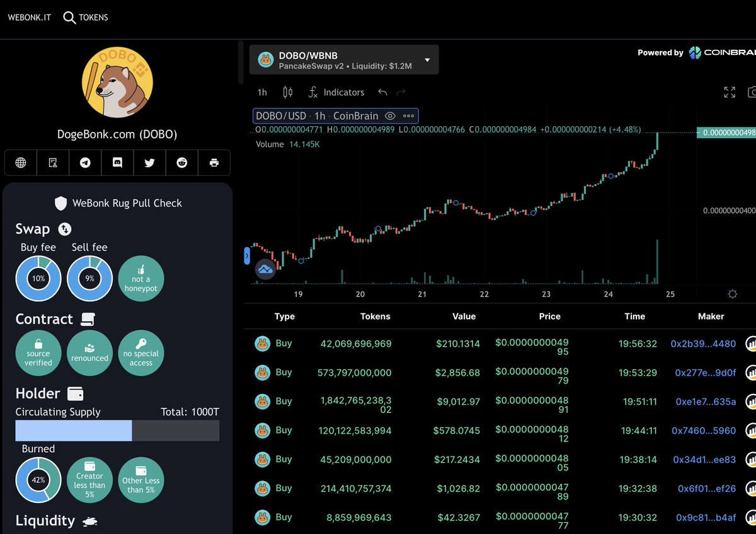Expand the DOBO/WBNB pair dropdown
Screen dimensions: 756x534
click(427, 60)
